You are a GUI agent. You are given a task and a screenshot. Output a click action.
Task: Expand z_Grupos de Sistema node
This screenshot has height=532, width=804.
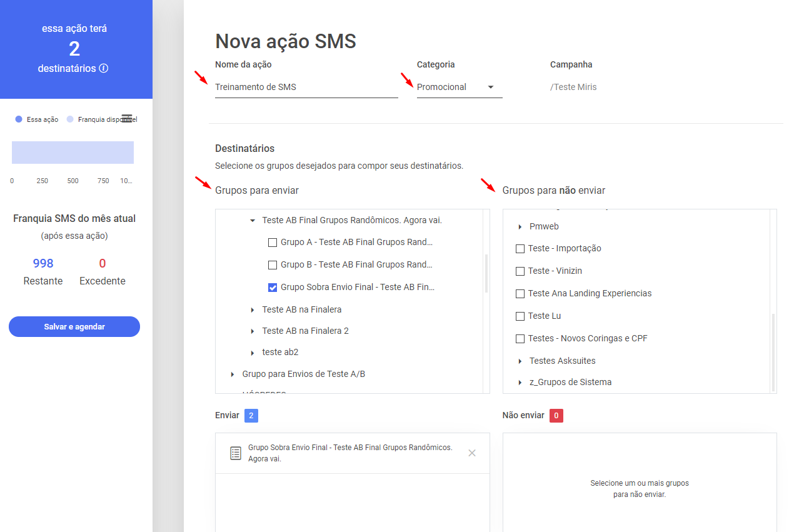tap(520, 383)
